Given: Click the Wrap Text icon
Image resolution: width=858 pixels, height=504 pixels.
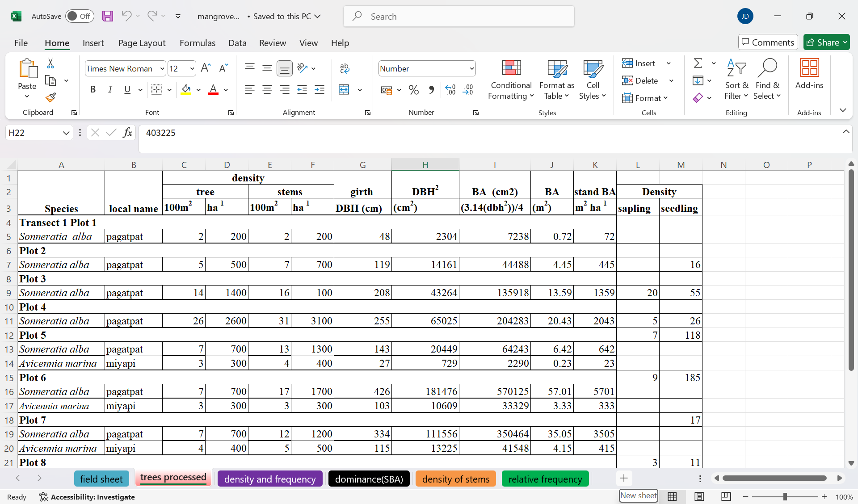Looking at the screenshot, I should (344, 68).
